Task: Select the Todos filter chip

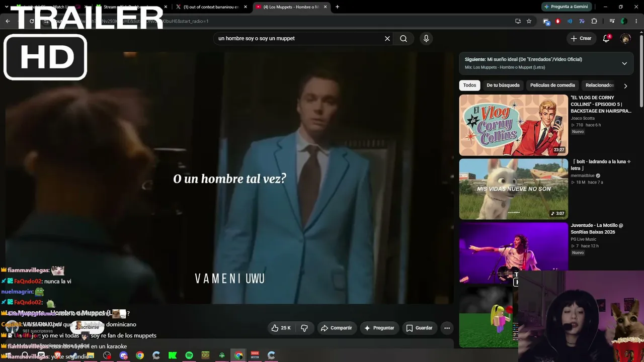Action: point(469,85)
